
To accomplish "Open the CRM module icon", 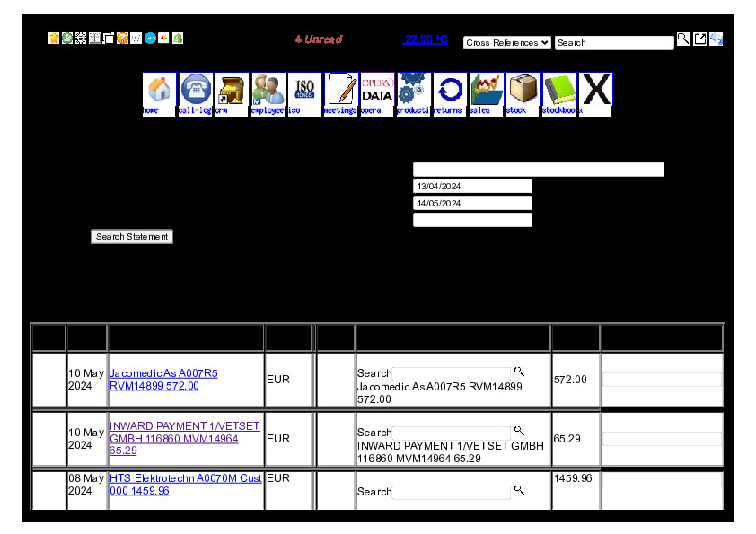I will point(232,91).
